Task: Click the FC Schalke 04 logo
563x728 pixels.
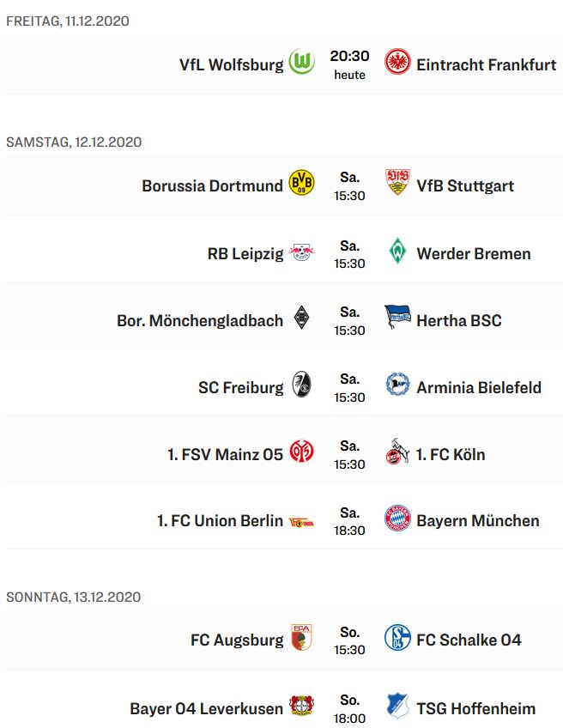Action: coord(397,639)
